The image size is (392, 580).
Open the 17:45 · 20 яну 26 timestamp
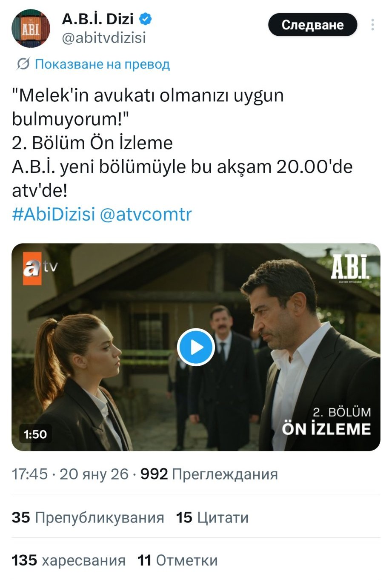tap(70, 474)
